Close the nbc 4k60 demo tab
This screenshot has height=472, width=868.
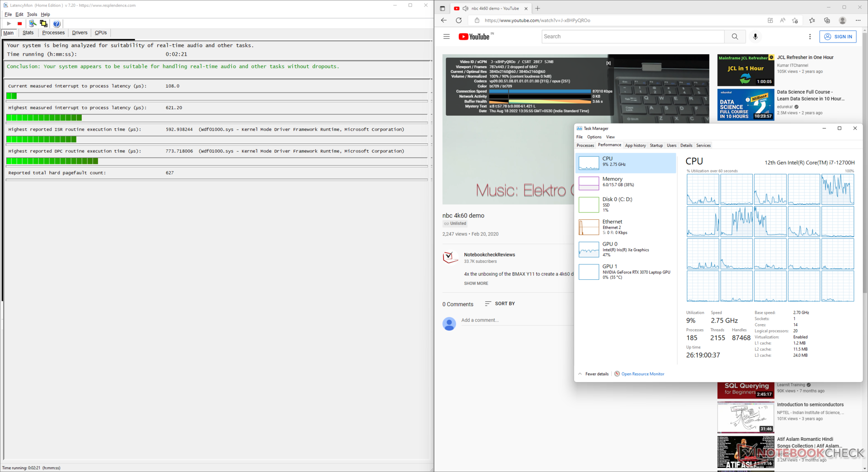(526, 8)
